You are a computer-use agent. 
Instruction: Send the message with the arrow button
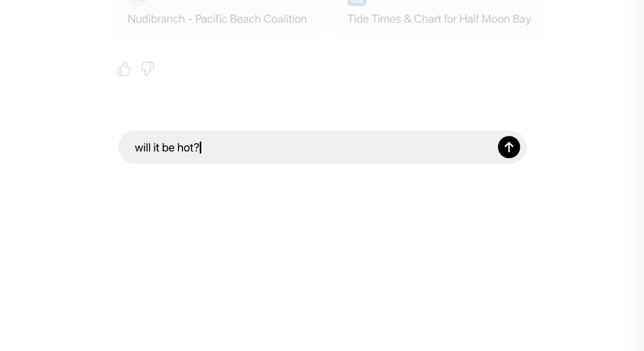(509, 147)
